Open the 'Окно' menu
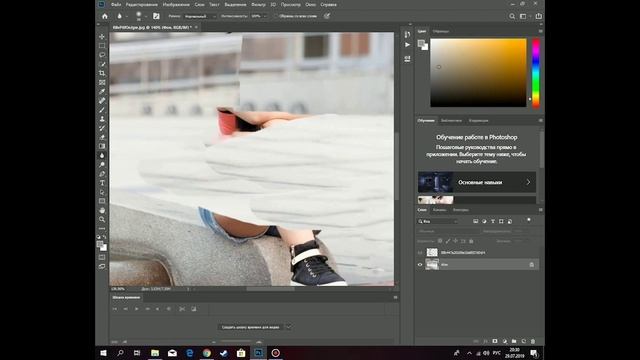The image size is (640, 360). pos(311,4)
